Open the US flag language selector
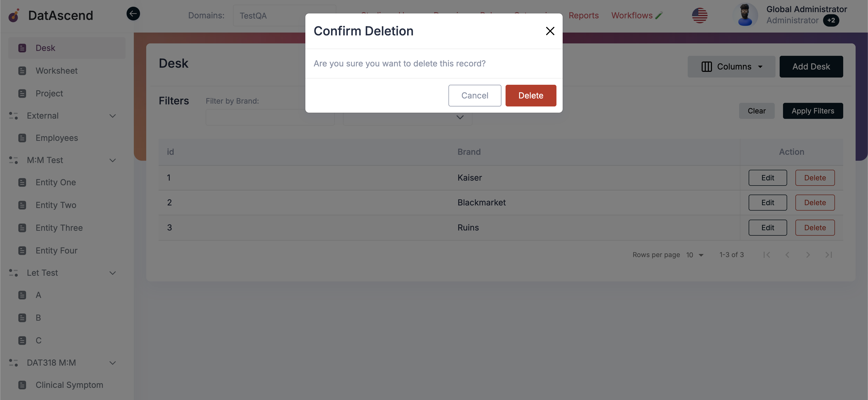 tap(700, 15)
